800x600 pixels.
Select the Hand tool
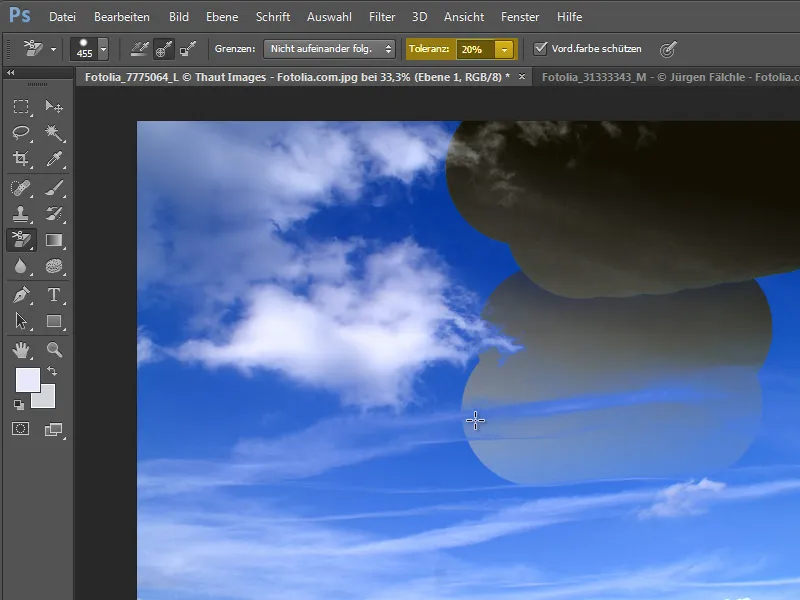tap(21, 350)
